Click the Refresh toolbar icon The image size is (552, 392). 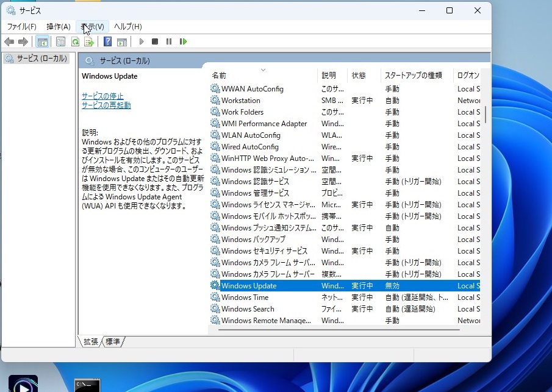tap(75, 41)
